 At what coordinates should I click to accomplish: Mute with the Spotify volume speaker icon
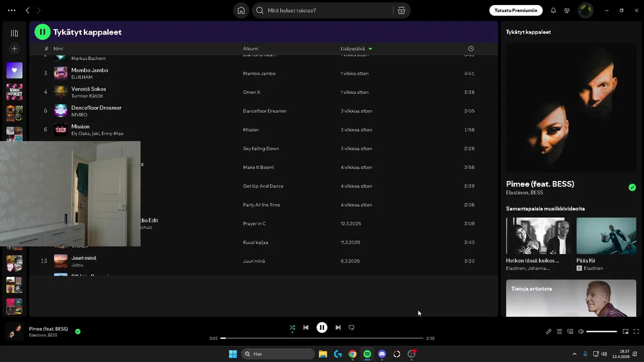(581, 331)
